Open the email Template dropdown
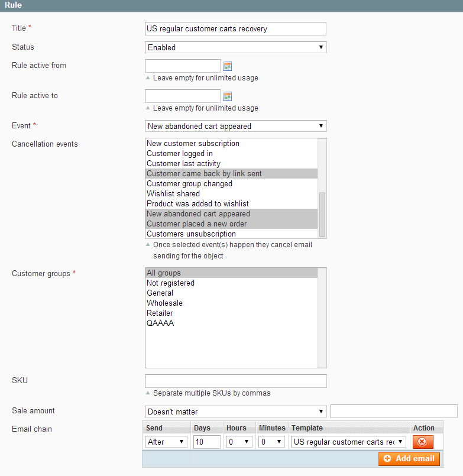 (348, 442)
